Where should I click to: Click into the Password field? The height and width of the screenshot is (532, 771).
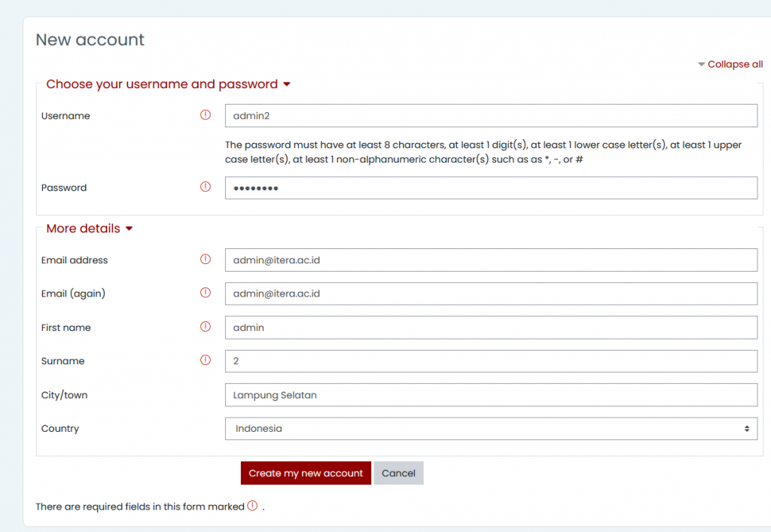pyautogui.click(x=491, y=188)
